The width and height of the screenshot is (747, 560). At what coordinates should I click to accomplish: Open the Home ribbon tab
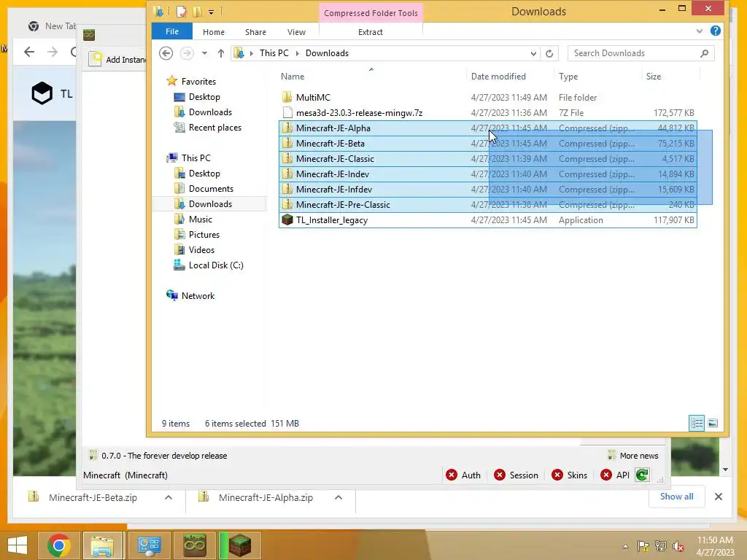pos(214,32)
